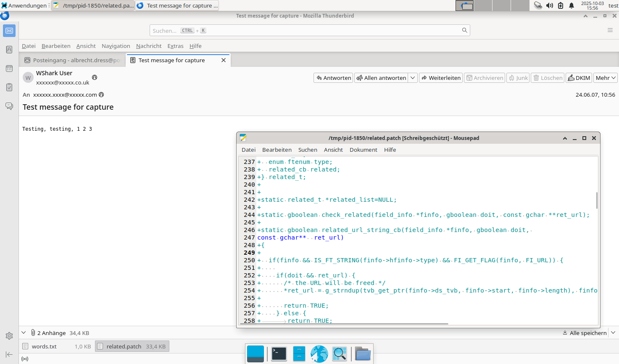The height and width of the screenshot is (364, 619).
Task: Click the Weiterleiten button
Action: (441, 78)
